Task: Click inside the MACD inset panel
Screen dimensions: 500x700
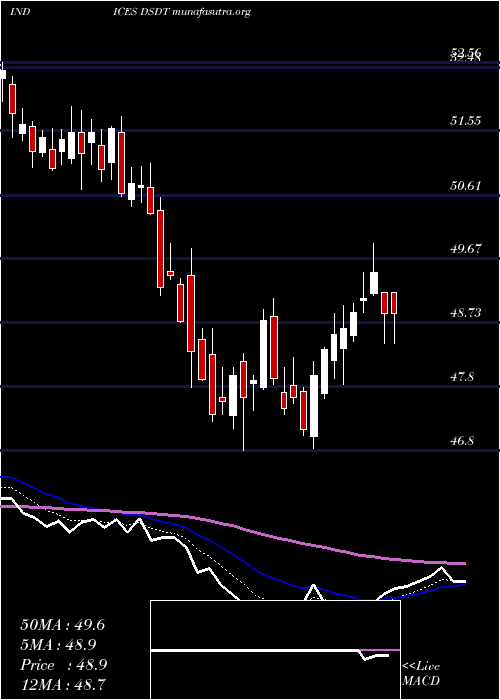Action: 275,650
